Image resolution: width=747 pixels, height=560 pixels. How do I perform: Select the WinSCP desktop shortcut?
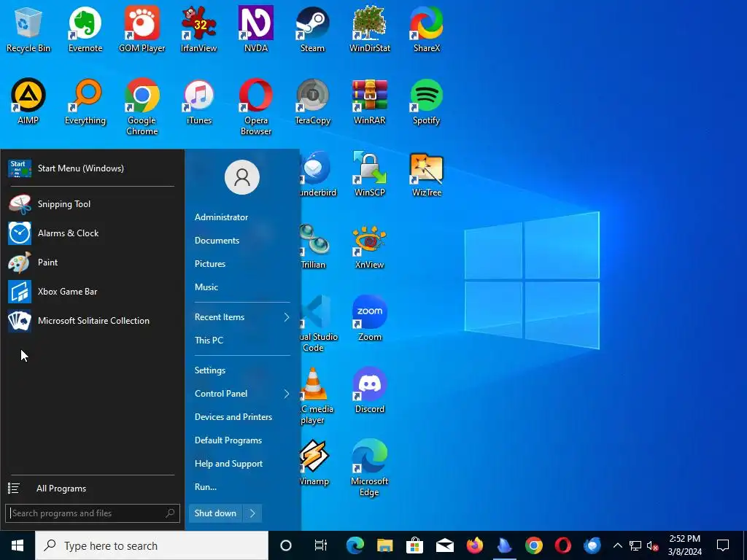pyautogui.click(x=370, y=174)
